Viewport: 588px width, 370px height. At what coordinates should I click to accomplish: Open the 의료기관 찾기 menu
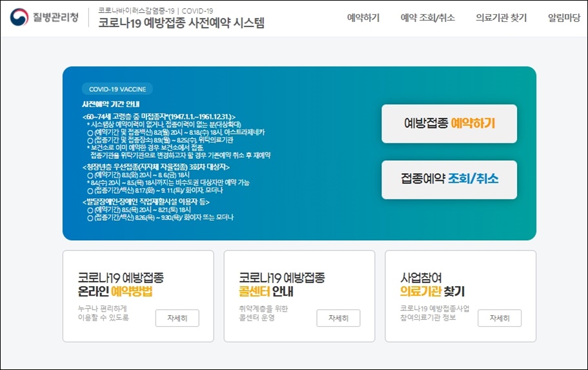click(501, 17)
